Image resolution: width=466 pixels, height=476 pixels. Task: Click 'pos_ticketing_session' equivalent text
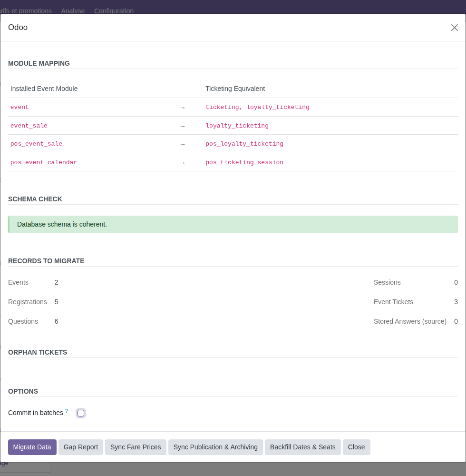244,162
